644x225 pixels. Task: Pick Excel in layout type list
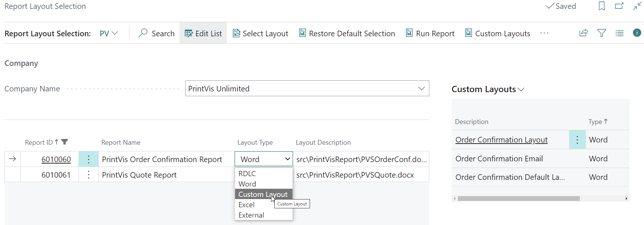point(247,205)
